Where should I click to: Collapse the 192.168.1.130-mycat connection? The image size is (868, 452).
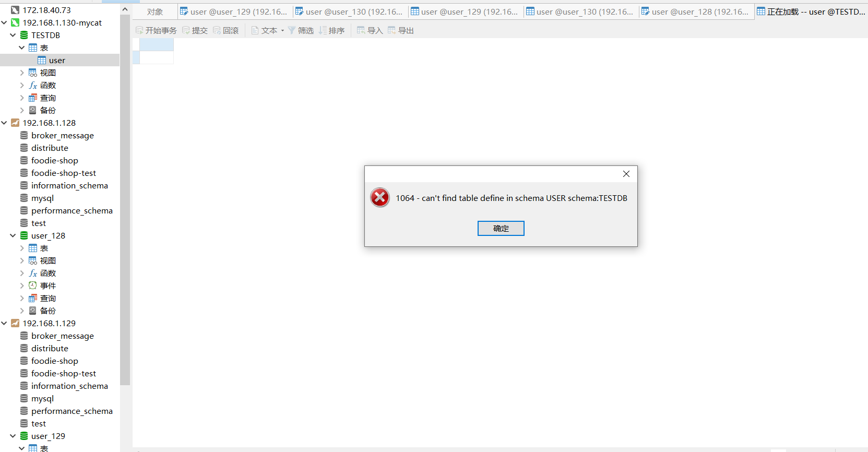click(4, 22)
